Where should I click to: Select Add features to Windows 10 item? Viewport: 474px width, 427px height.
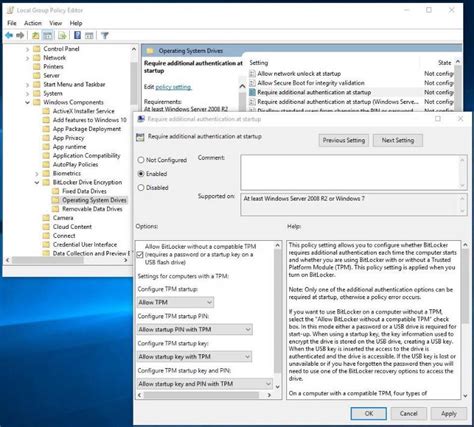[90, 120]
